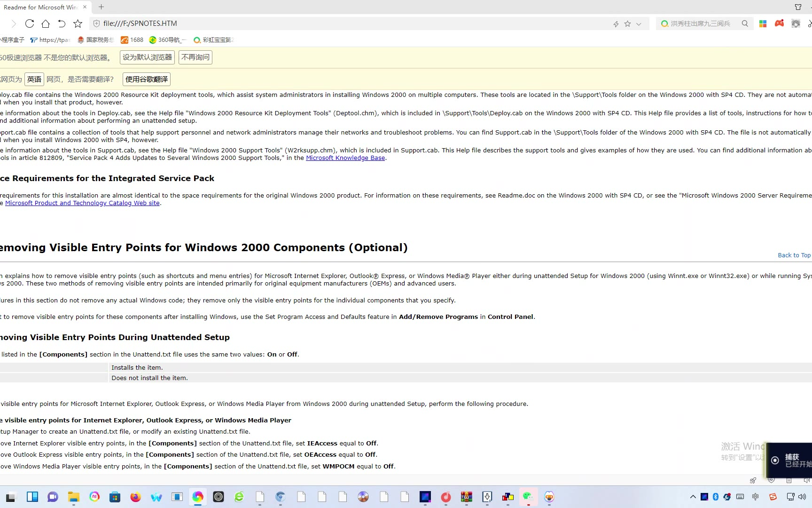The height and width of the screenshot is (508, 812).
Task: Open the https://tpas bookmark
Action: click(x=50, y=40)
